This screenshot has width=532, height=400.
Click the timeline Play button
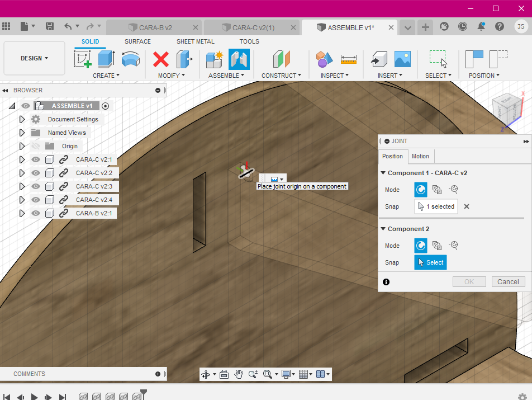click(x=34, y=397)
